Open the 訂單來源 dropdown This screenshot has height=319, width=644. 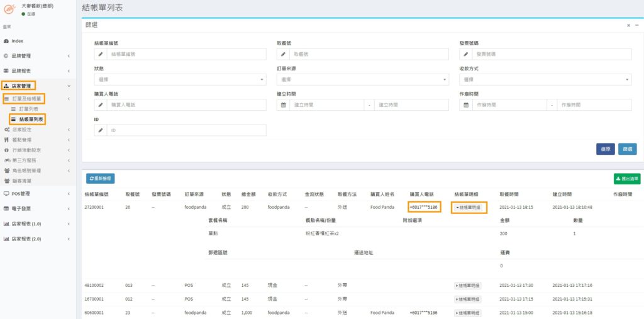click(363, 80)
